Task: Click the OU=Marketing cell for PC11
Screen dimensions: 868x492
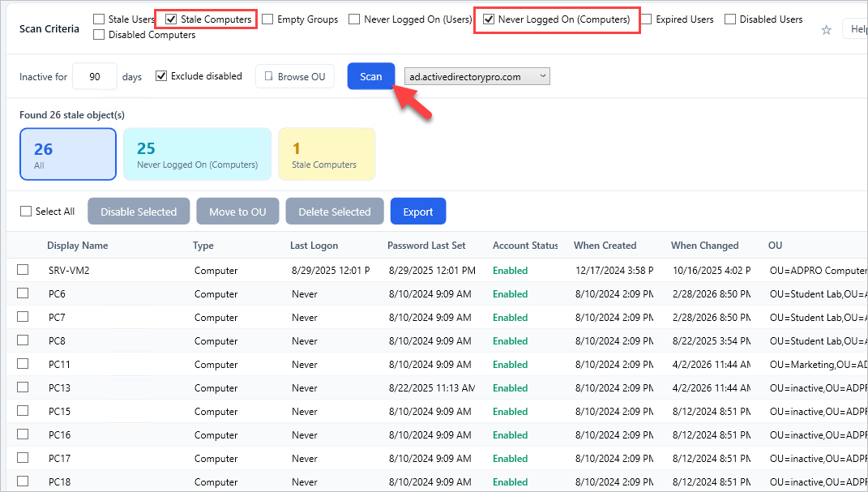Action: click(x=819, y=365)
